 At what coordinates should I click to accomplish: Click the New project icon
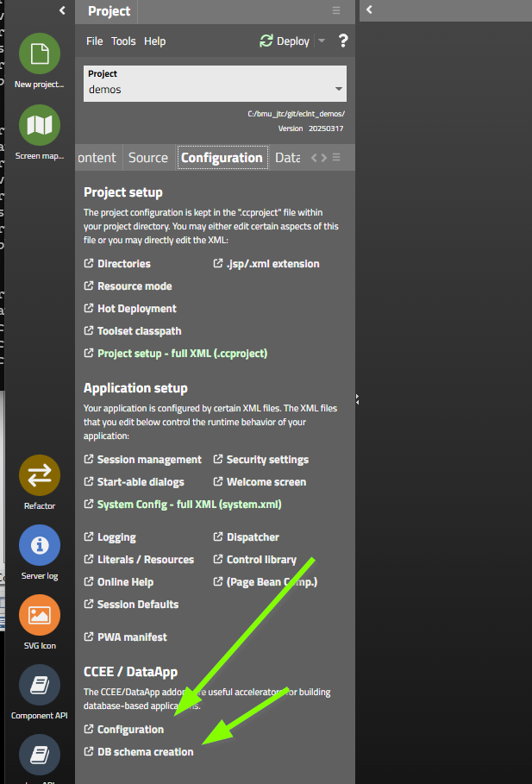tap(39, 53)
